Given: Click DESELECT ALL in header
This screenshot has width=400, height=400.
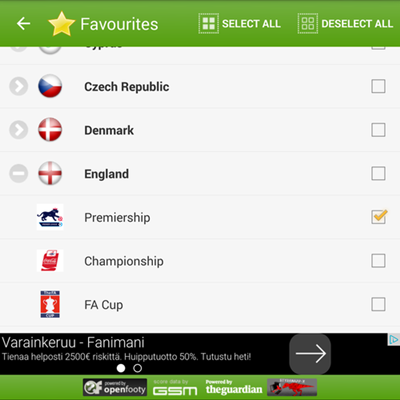Looking at the screenshot, I should (x=345, y=24).
